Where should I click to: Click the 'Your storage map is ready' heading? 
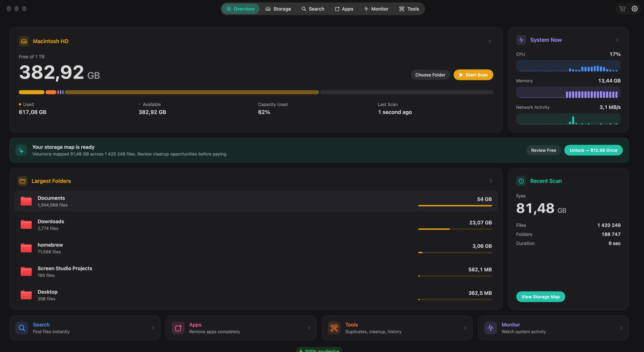(63, 147)
